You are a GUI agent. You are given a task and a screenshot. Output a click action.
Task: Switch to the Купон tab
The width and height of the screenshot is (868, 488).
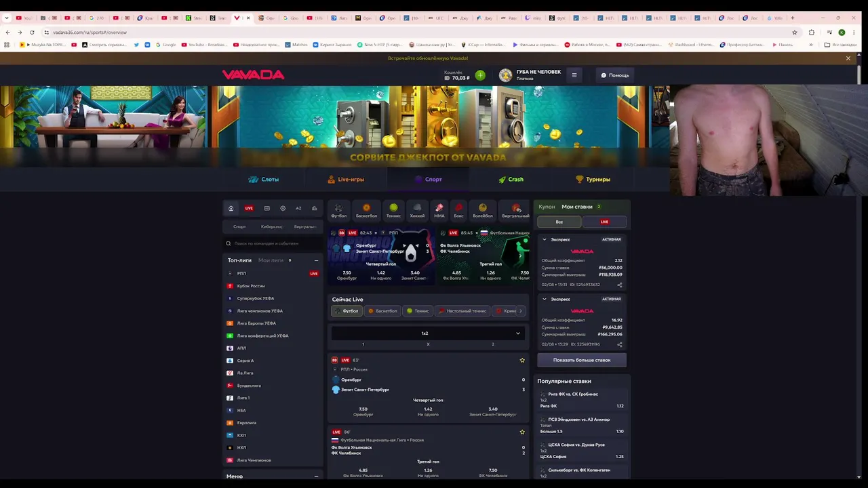click(x=547, y=207)
